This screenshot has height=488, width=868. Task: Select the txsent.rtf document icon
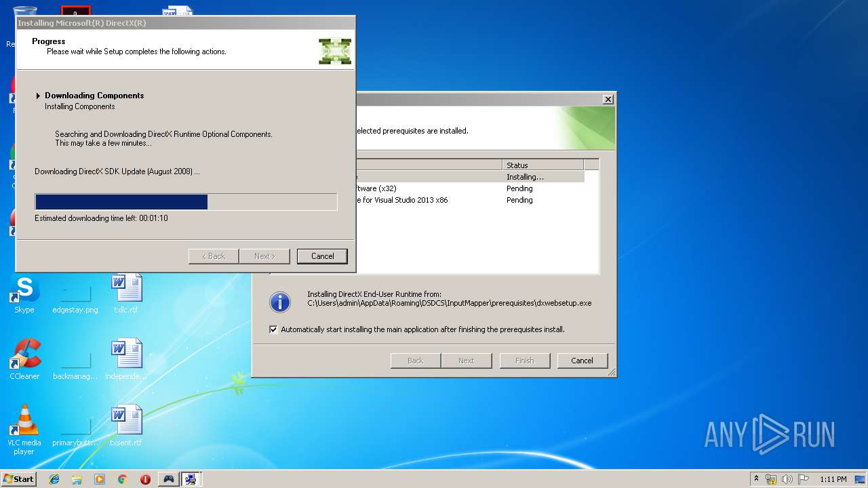pyautogui.click(x=126, y=426)
